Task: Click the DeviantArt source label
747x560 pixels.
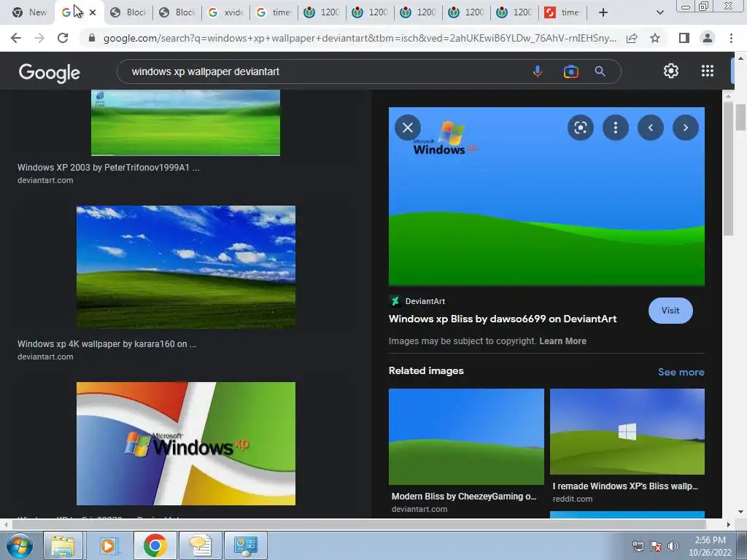Action: tap(425, 301)
